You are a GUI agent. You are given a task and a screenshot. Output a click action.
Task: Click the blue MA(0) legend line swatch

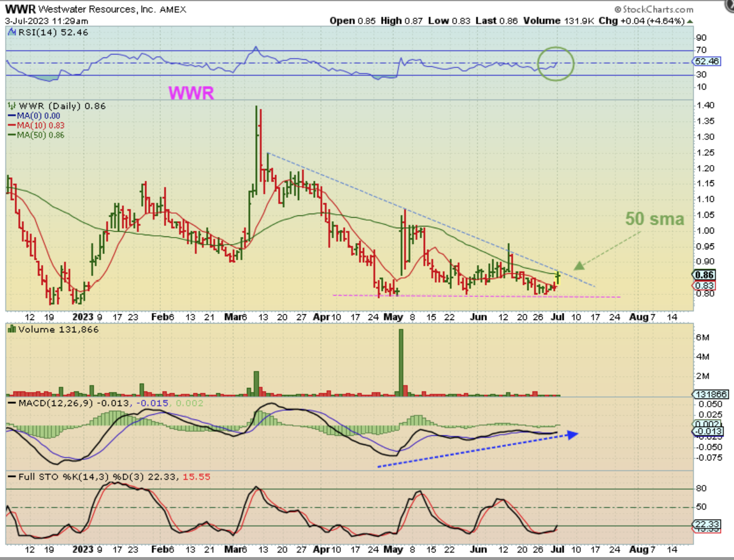point(11,116)
